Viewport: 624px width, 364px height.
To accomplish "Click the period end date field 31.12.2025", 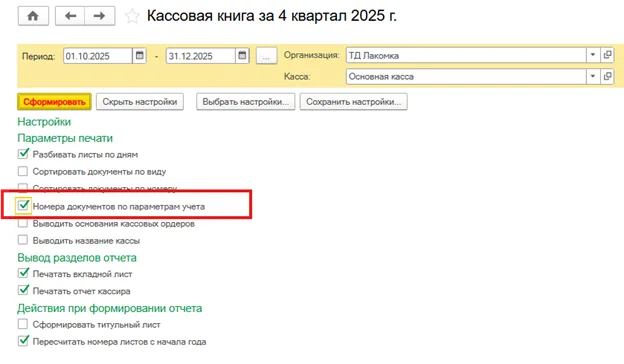I will click(x=200, y=56).
